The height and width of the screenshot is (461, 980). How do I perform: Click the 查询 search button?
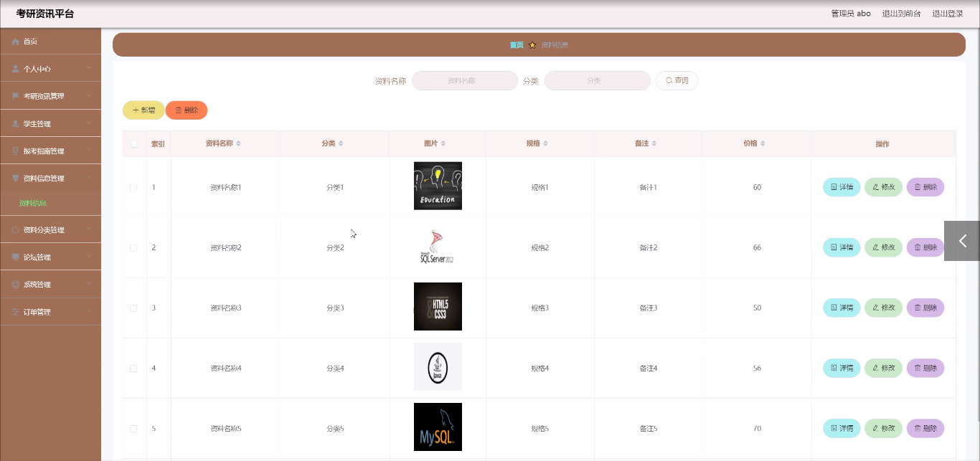677,81
